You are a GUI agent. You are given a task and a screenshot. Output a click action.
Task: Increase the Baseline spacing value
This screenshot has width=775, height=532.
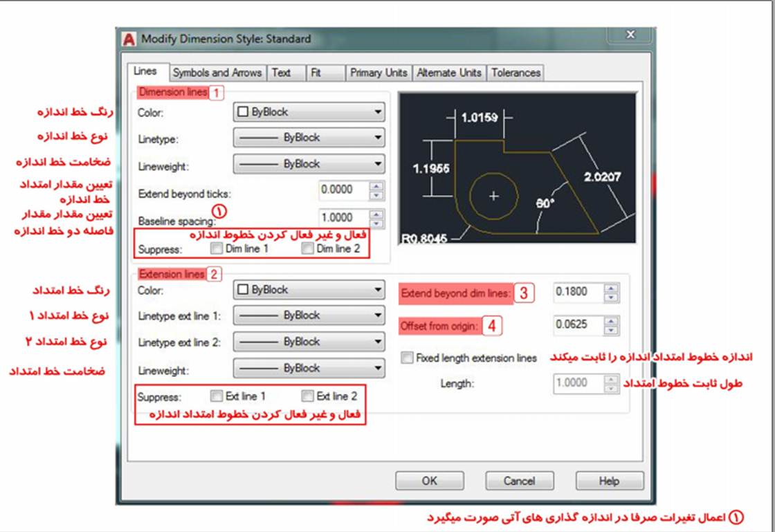click(376, 214)
